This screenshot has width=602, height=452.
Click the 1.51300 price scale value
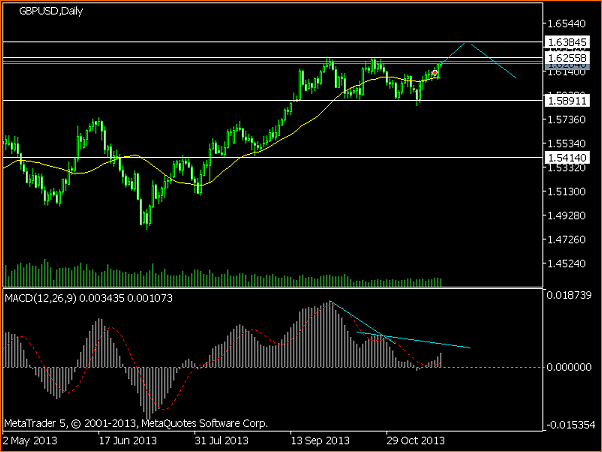click(566, 192)
